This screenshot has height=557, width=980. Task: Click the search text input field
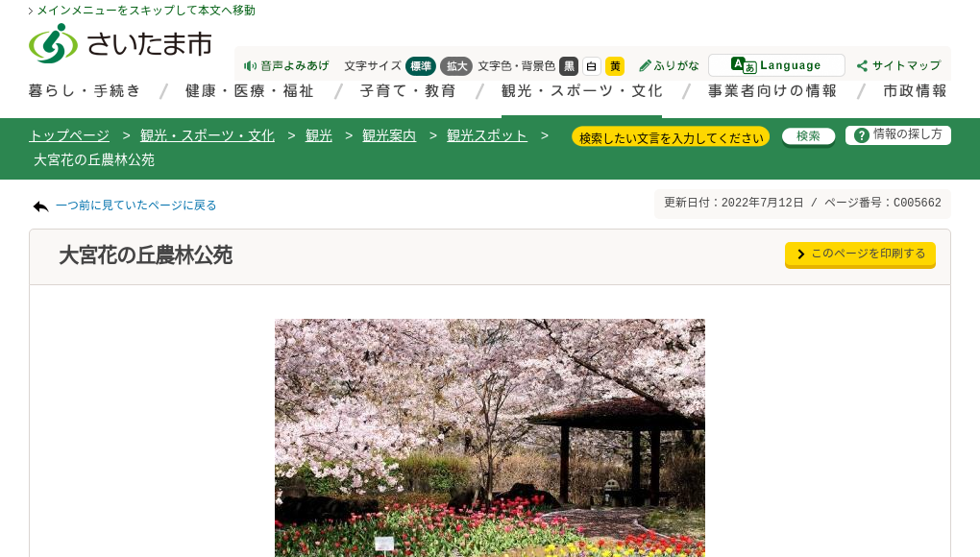(x=670, y=136)
